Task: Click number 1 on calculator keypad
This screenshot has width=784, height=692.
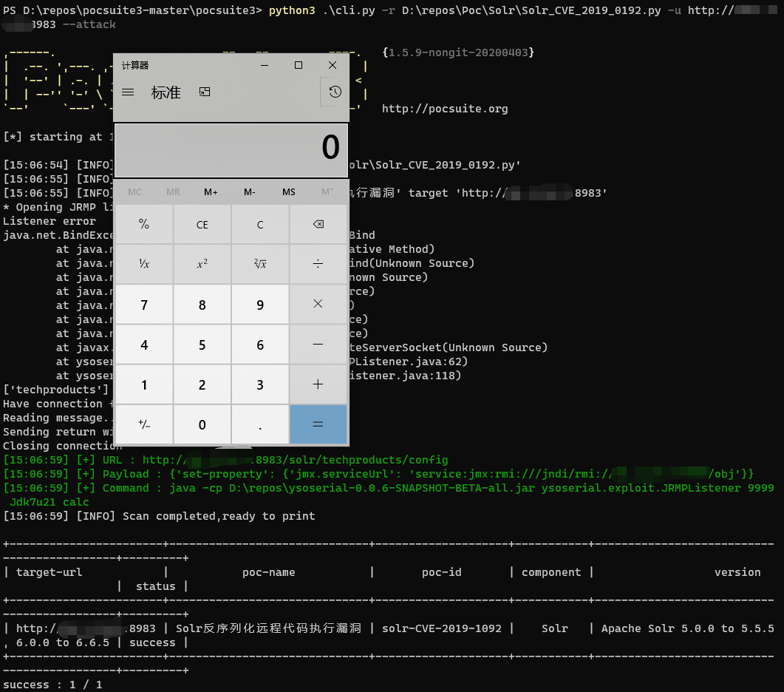Action: click(x=144, y=384)
